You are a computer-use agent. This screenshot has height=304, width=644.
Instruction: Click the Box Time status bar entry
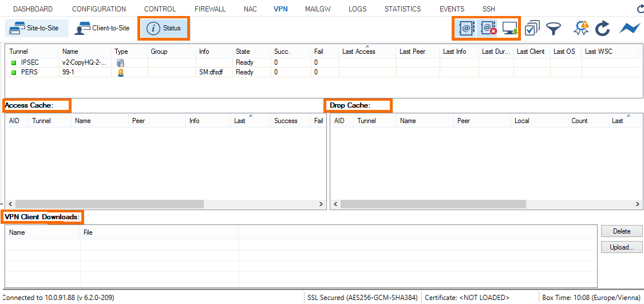coord(591,297)
